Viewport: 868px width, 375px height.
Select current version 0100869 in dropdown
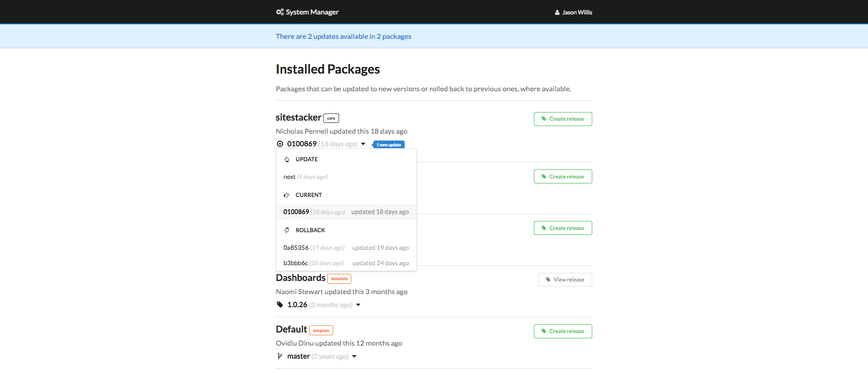tap(297, 212)
